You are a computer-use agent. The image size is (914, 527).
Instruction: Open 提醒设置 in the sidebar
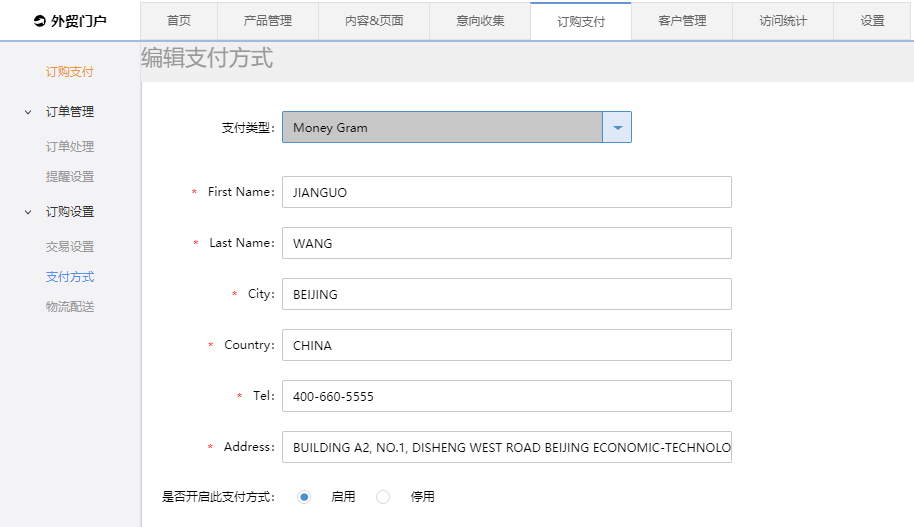click(70, 177)
